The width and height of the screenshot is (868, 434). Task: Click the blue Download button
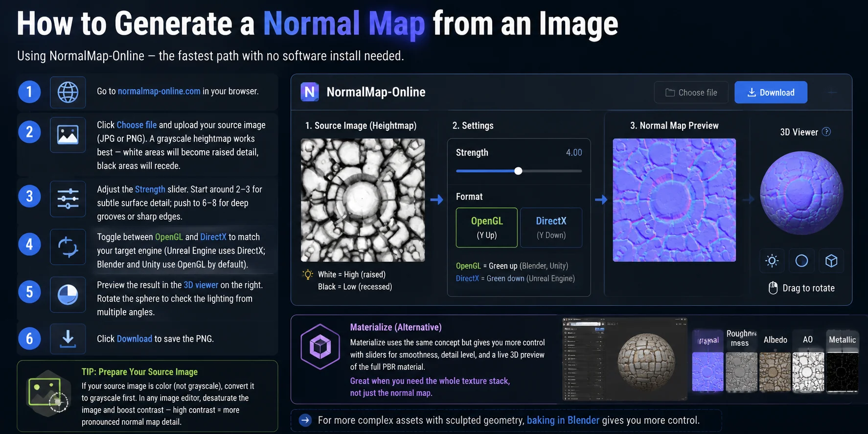click(x=771, y=92)
